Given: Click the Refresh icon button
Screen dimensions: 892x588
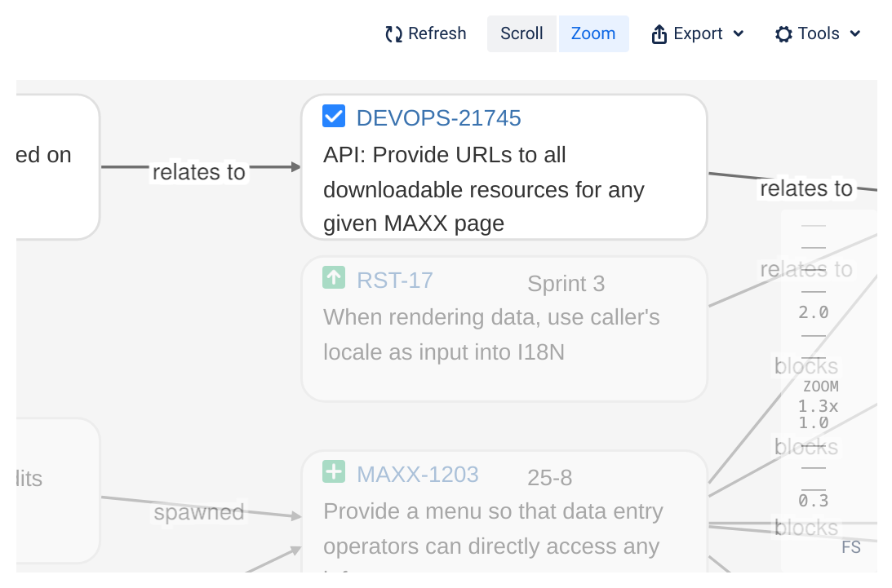Looking at the screenshot, I should tap(425, 33).
